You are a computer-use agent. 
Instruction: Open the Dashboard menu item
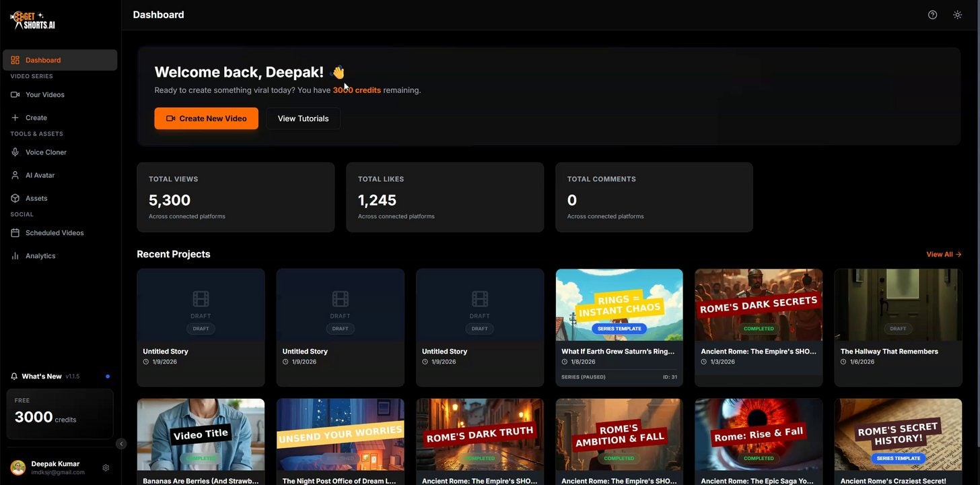point(60,60)
